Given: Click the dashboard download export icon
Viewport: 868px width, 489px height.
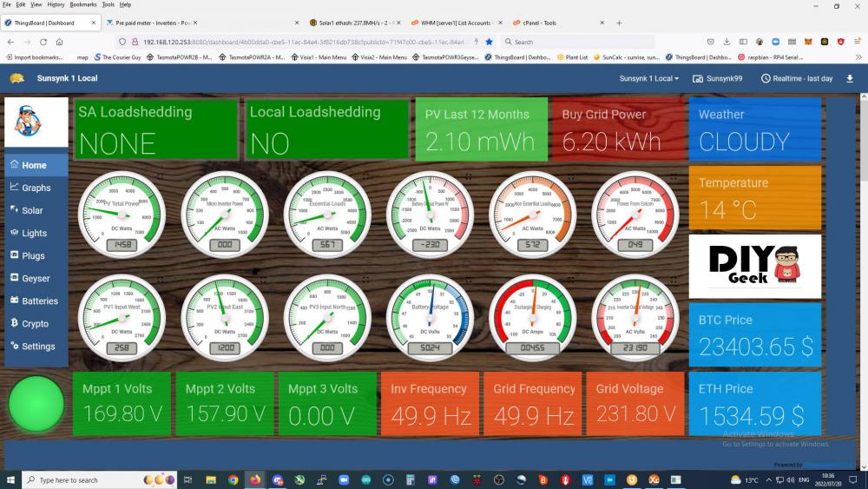Looking at the screenshot, I should [x=850, y=79].
